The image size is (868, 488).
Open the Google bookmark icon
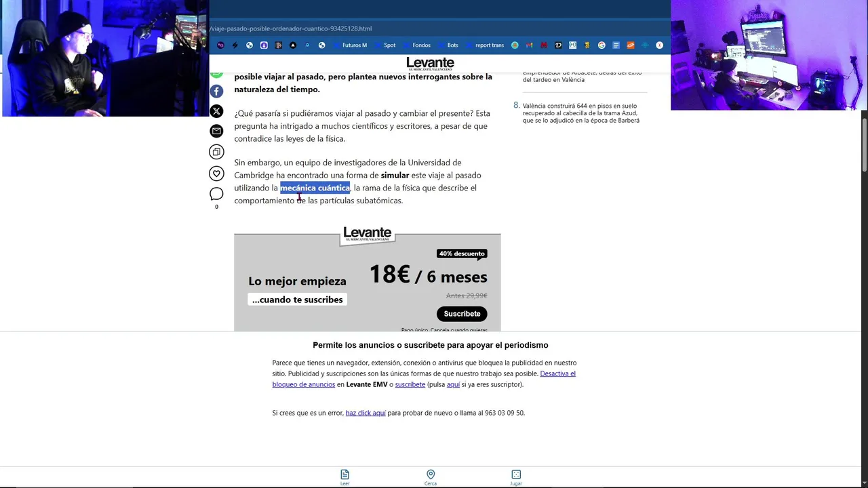click(601, 45)
